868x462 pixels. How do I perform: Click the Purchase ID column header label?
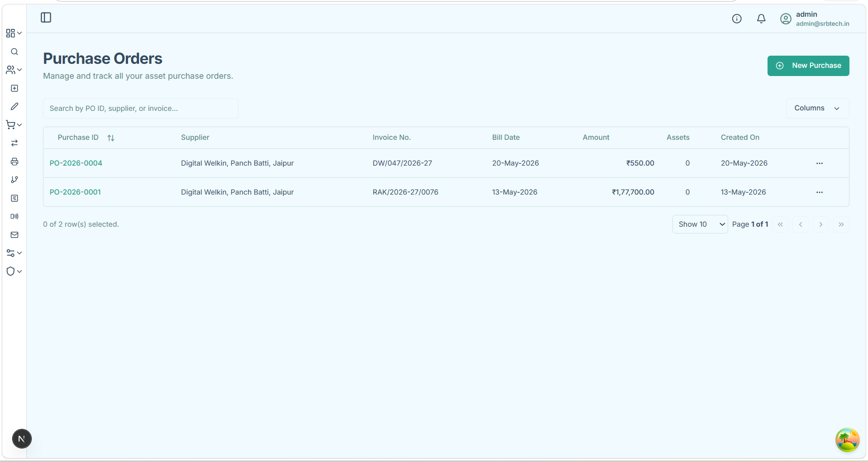[x=78, y=138]
